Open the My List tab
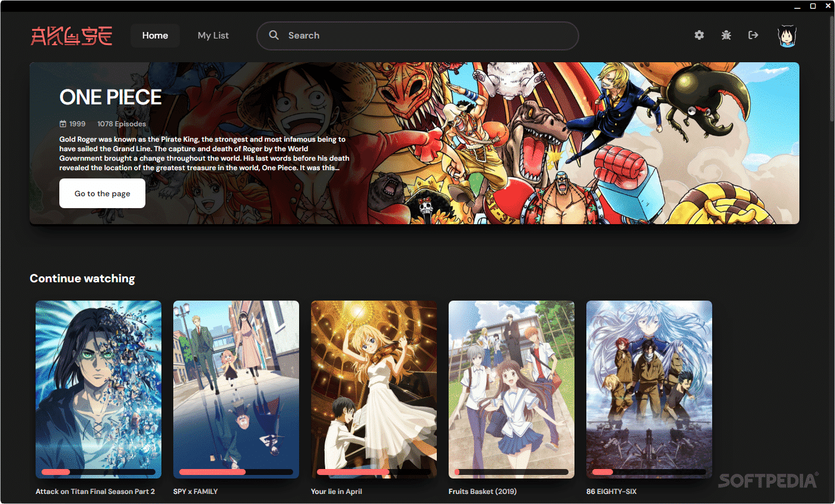Image resolution: width=835 pixels, height=504 pixels. click(213, 36)
